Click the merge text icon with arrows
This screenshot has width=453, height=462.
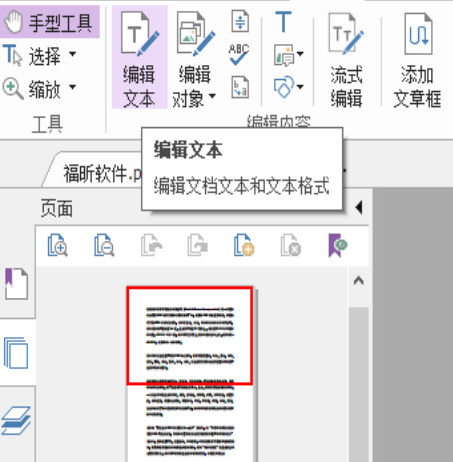[240, 21]
